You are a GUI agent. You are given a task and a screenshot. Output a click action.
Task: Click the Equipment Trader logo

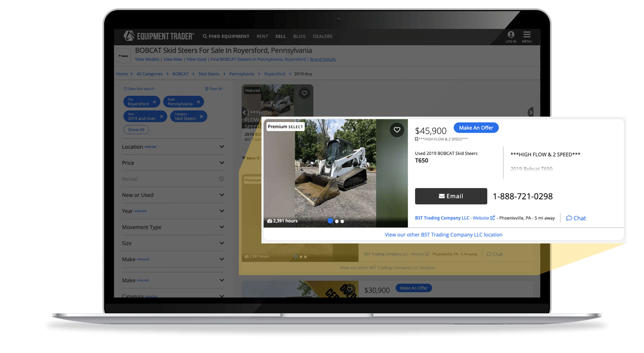(159, 36)
